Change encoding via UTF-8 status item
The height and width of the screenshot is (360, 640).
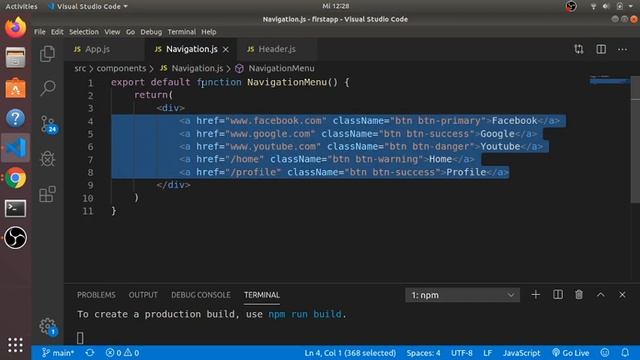pyautogui.click(x=462, y=353)
